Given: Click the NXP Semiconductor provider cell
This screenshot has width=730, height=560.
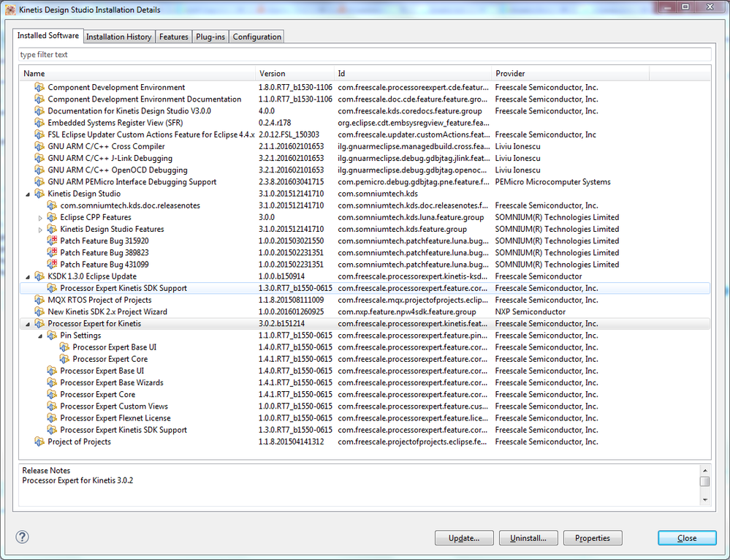Looking at the screenshot, I should [531, 311].
